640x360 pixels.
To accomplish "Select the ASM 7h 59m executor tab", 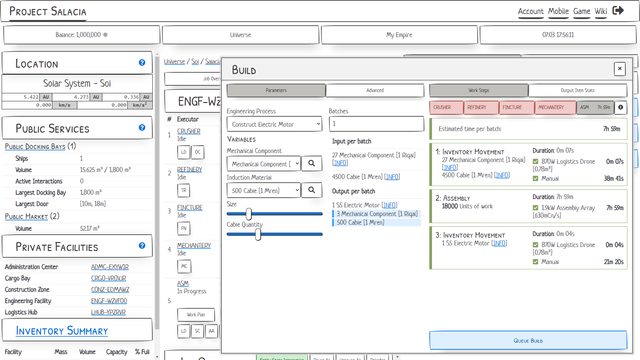I will [595, 107].
